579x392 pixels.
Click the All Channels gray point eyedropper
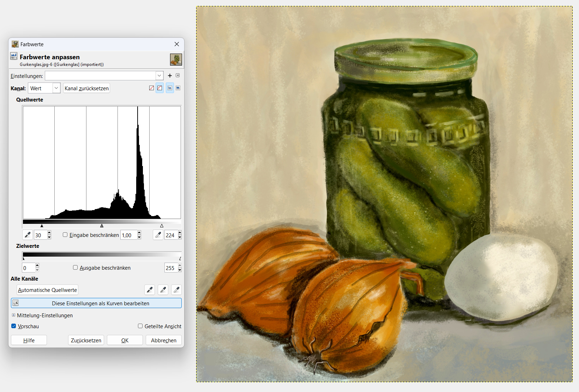point(163,290)
